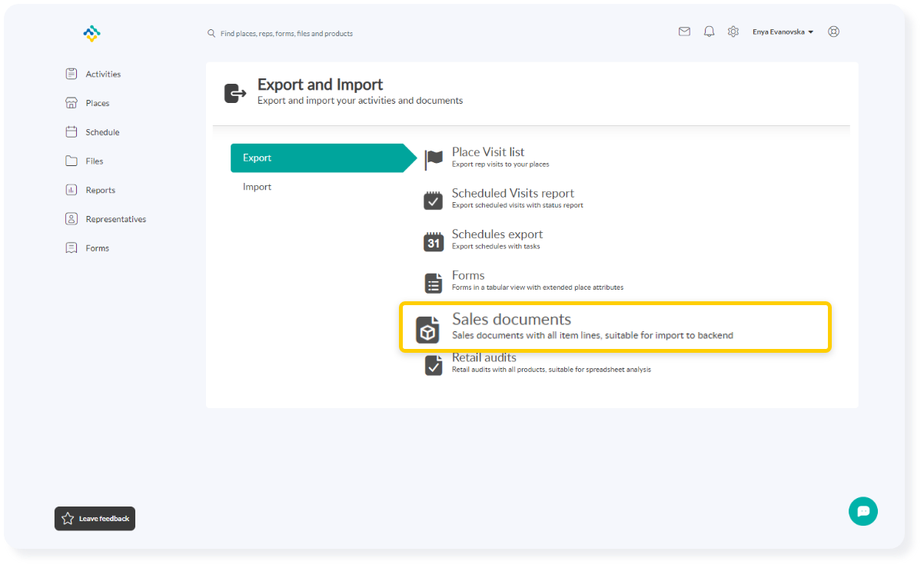This screenshot has width=924, height=568.
Task: Open Forms tabular export
Action: (x=468, y=275)
